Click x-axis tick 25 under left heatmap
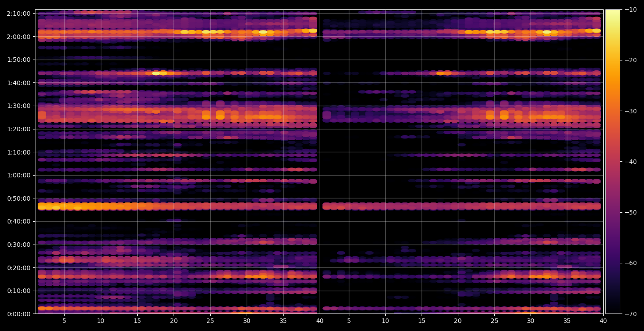This screenshot has height=331, width=644. click(210, 321)
